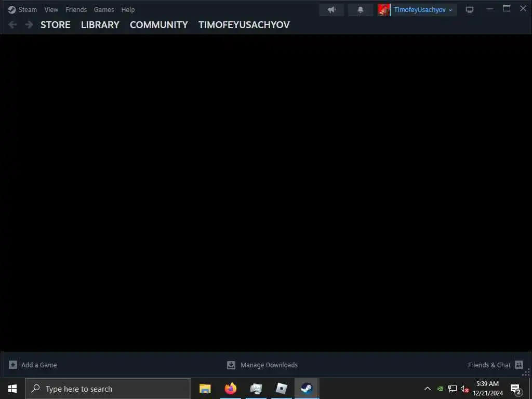The image size is (532, 399).
Task: Click the Friends & Chat icon
Action: pos(519,365)
